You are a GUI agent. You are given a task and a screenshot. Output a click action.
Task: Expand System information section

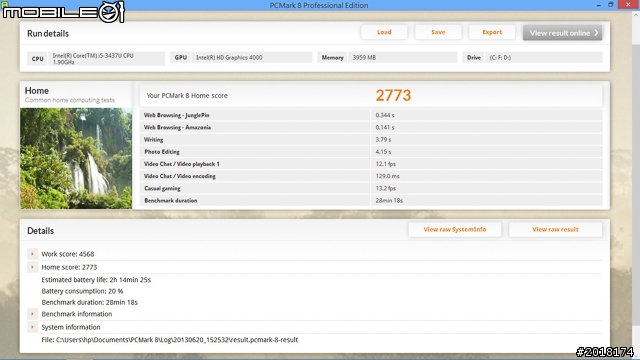pyautogui.click(x=32, y=327)
